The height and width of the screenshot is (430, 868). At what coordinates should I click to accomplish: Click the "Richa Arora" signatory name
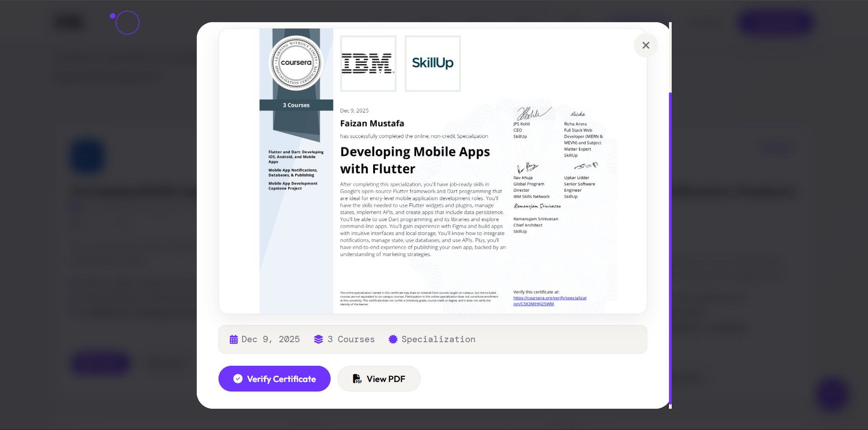click(x=575, y=124)
